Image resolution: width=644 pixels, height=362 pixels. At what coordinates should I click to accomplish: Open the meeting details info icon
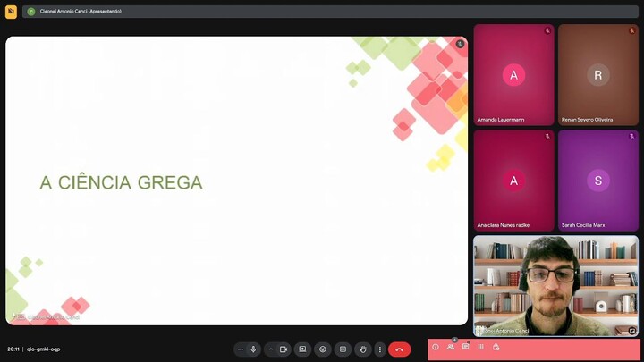[x=436, y=347]
